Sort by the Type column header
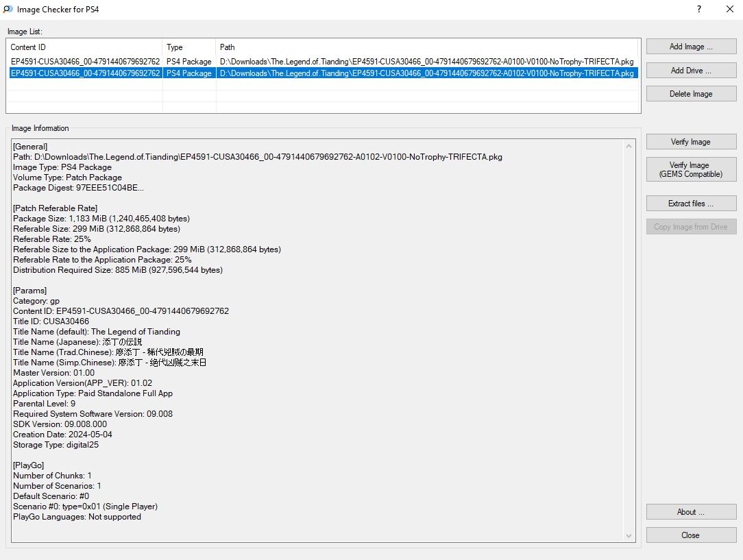The height and width of the screenshot is (560, 743). click(189, 47)
